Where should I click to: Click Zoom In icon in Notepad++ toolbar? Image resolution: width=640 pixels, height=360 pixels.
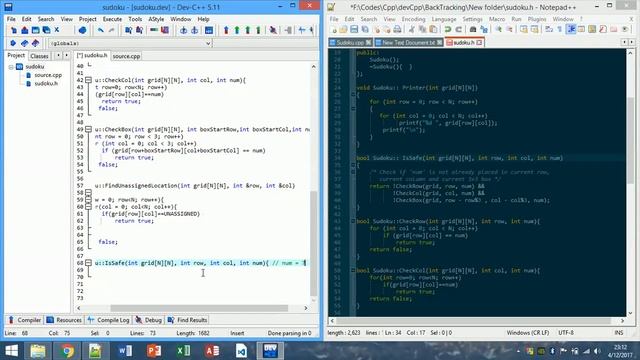[498, 29]
